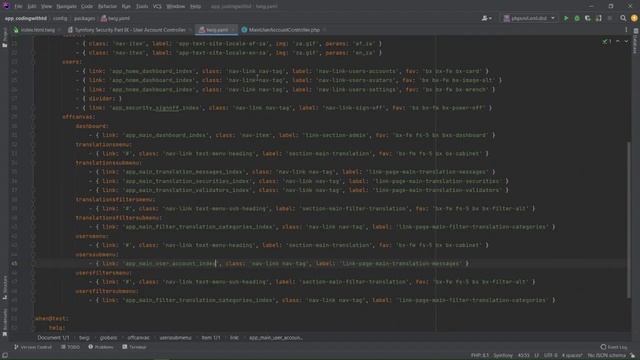
Task: Open the Help menu
Action: click(195, 6)
